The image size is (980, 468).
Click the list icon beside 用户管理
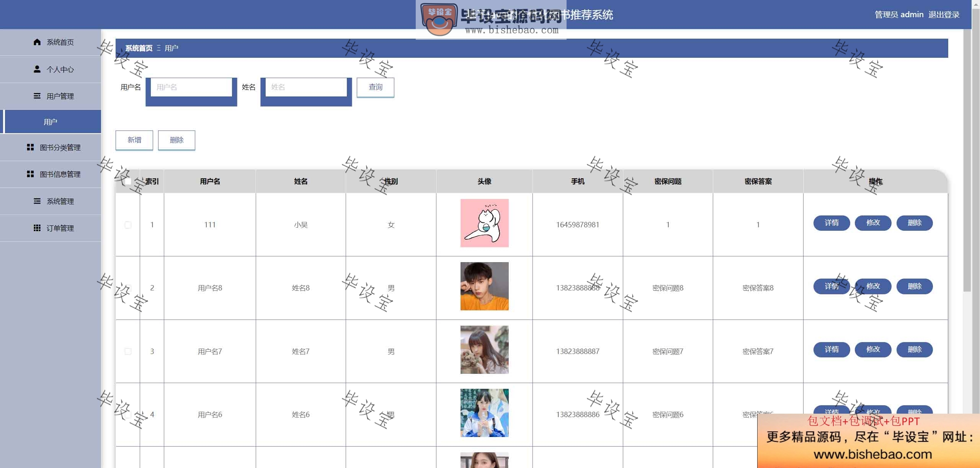coord(37,96)
